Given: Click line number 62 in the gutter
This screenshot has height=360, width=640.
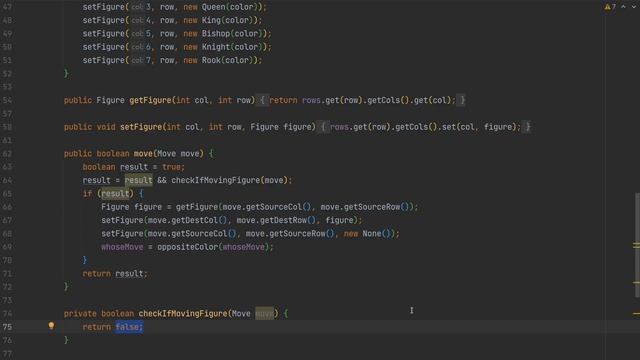Looking at the screenshot, I should tap(7, 153).
